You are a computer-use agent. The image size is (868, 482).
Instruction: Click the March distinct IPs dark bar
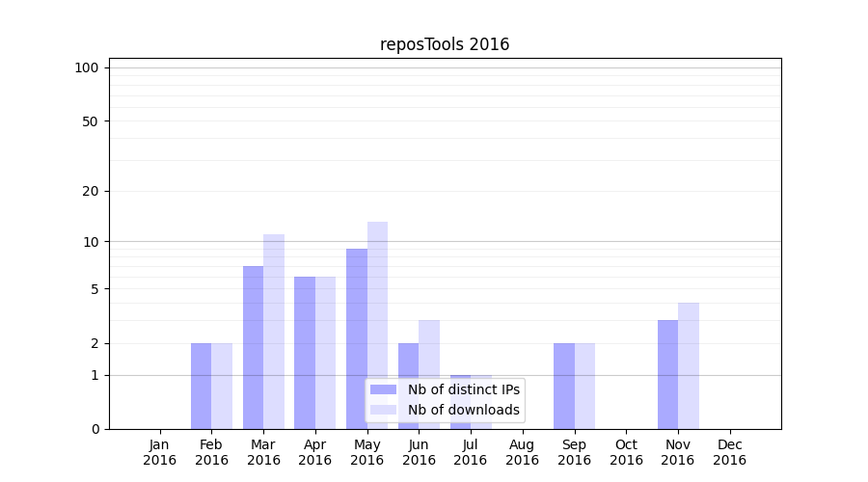tap(253, 347)
